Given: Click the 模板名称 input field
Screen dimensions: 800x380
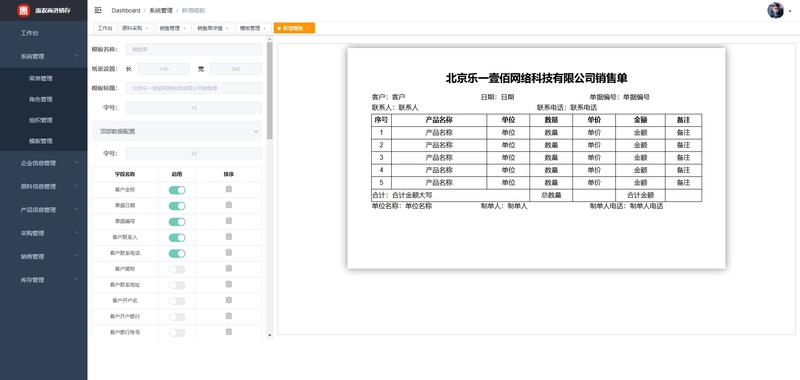Looking at the screenshot, I should pyautogui.click(x=194, y=49).
